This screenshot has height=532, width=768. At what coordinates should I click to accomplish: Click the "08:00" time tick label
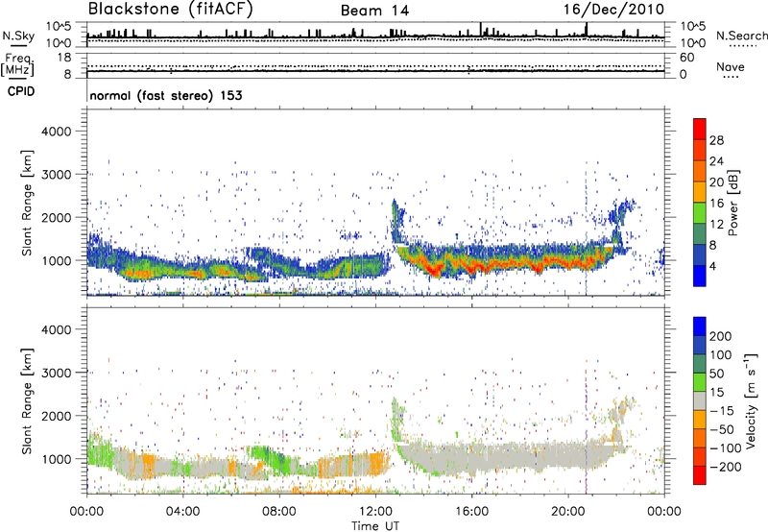pyautogui.click(x=279, y=512)
